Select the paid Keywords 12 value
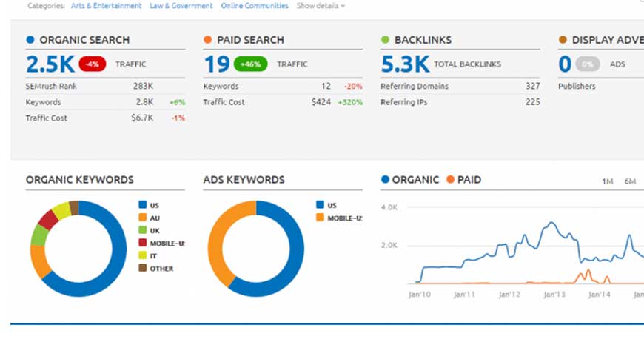Screen dimensions: 644x339 (x=326, y=87)
